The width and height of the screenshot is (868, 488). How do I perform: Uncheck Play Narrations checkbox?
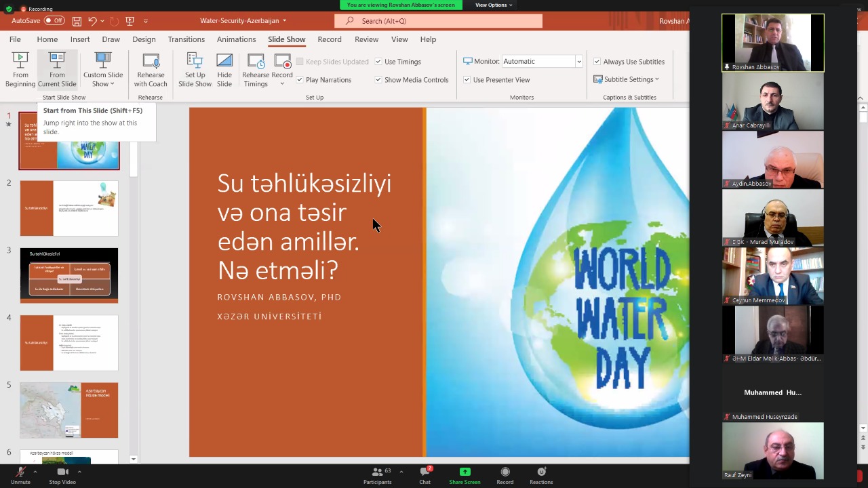[300, 79]
